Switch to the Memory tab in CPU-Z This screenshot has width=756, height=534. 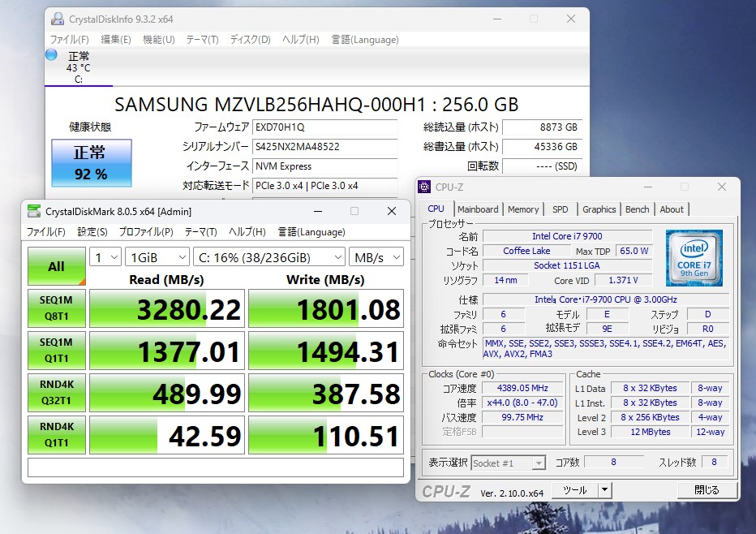click(x=523, y=209)
